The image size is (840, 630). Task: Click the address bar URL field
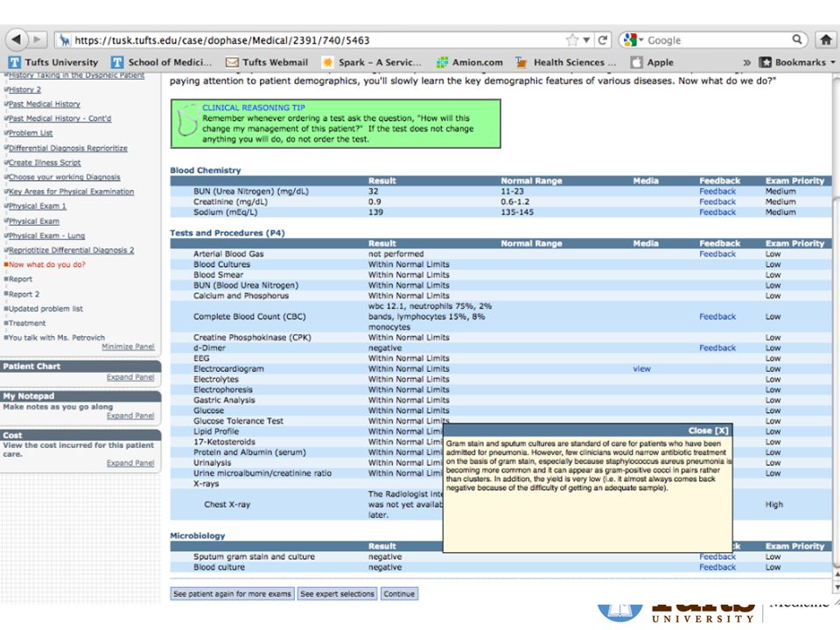[x=318, y=40]
